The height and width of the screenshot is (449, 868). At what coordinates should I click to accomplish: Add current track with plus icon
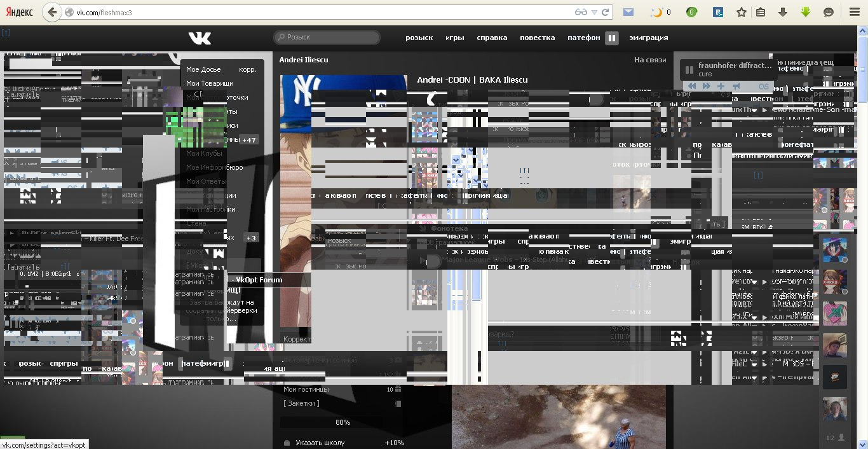[721, 86]
